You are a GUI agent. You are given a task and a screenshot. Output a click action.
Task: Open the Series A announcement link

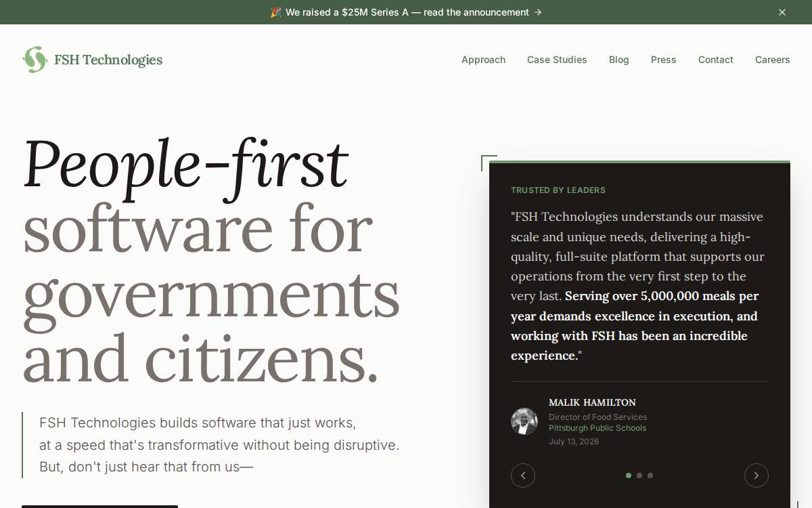click(x=407, y=12)
